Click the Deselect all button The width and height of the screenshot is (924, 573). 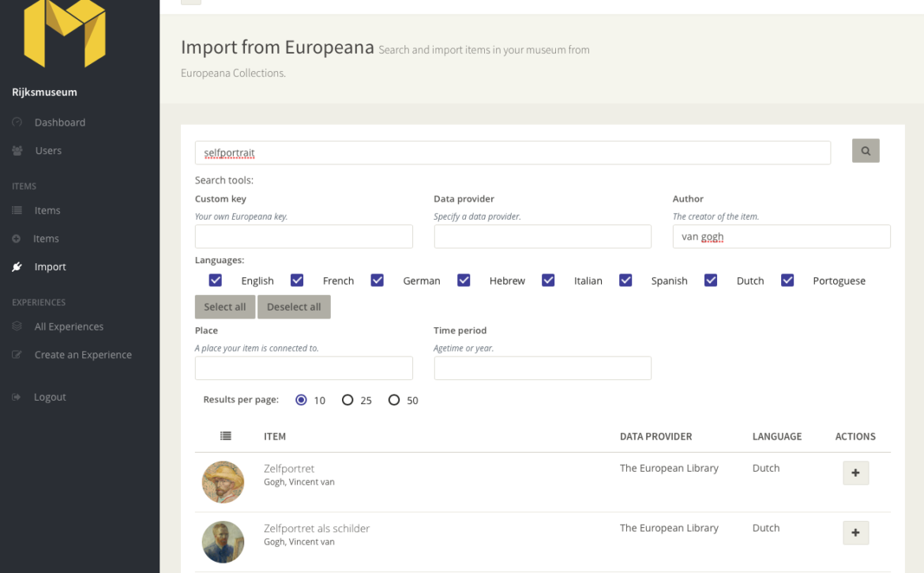click(294, 307)
